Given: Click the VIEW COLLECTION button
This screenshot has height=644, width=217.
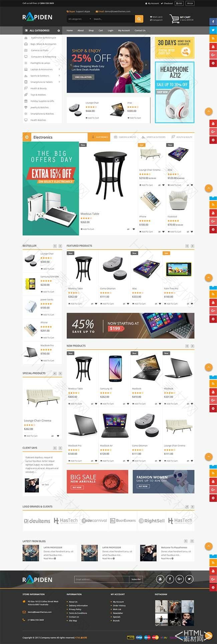Looking at the screenshot, I should pyautogui.click(x=83, y=77).
